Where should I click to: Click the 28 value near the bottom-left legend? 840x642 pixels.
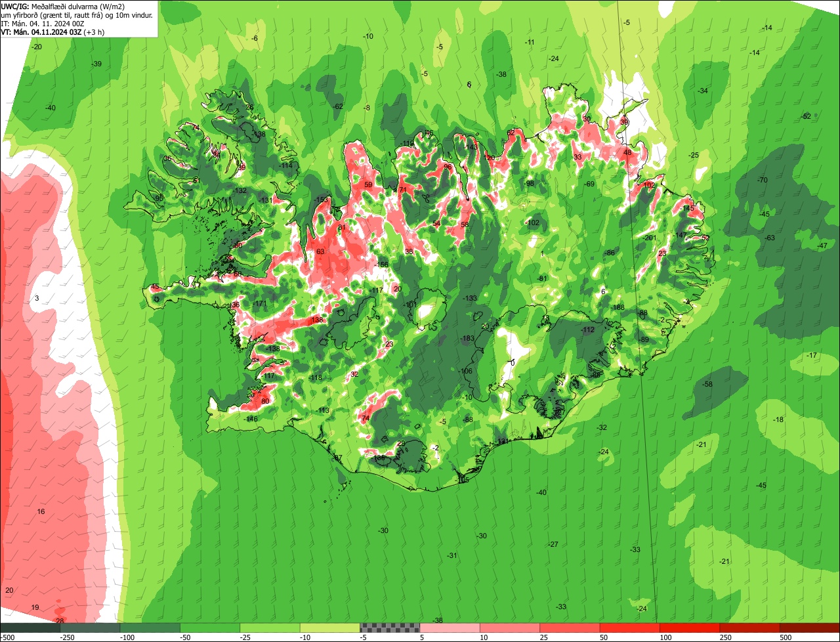[x=60, y=620]
